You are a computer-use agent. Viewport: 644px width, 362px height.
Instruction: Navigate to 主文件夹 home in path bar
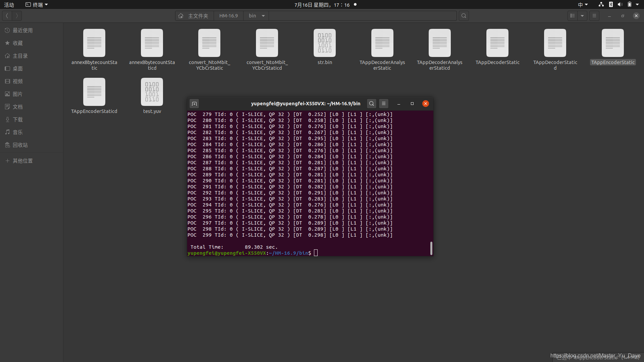coord(194,16)
